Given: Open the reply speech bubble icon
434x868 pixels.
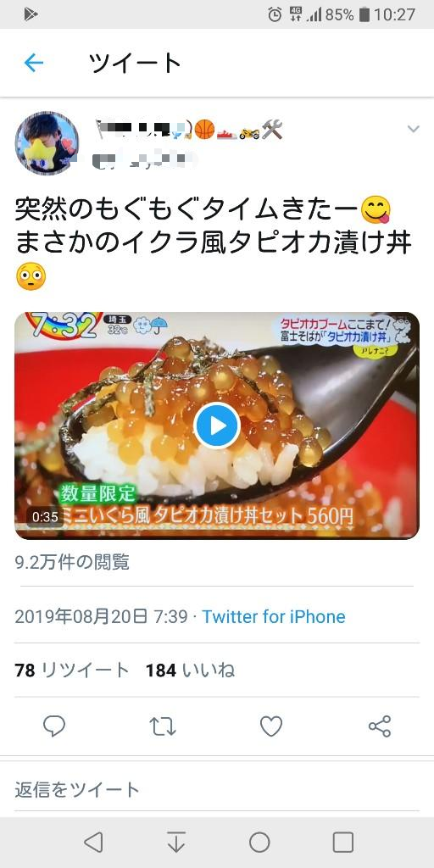Looking at the screenshot, I should 54,726.
